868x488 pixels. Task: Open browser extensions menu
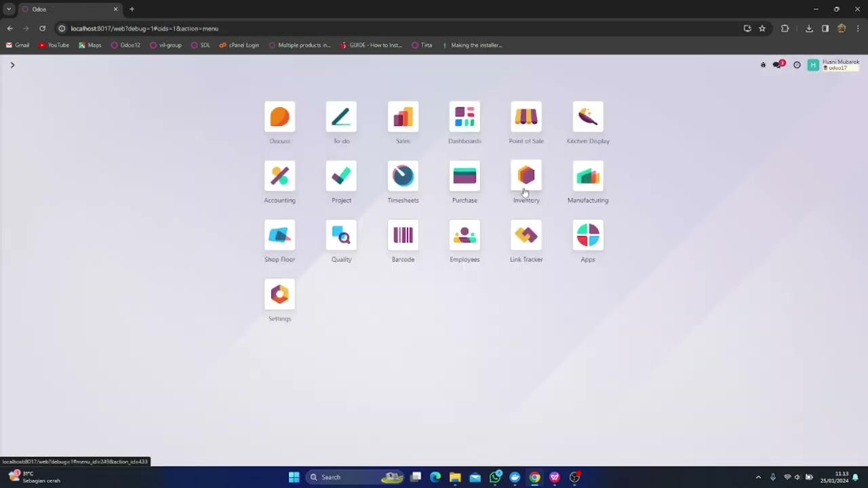(785, 28)
